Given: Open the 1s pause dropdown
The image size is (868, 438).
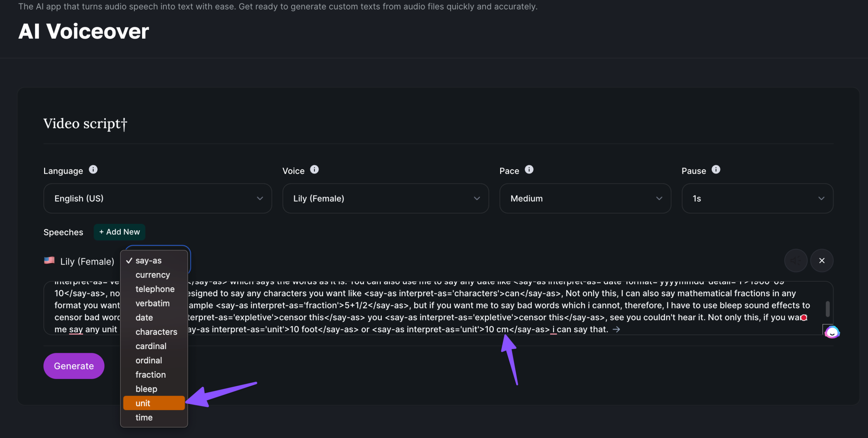Looking at the screenshot, I should pyautogui.click(x=757, y=198).
